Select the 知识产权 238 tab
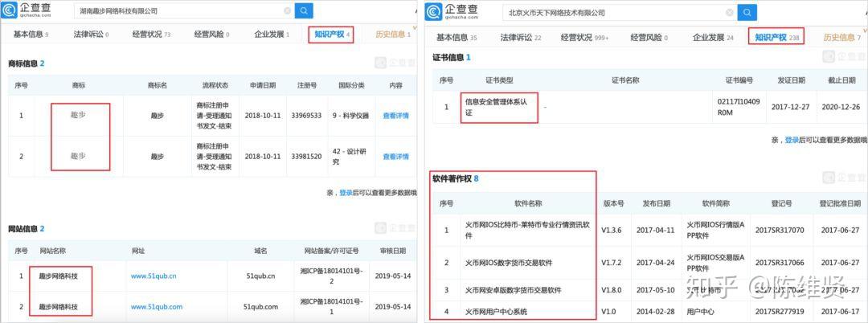This screenshot has width=868, height=323. click(777, 38)
